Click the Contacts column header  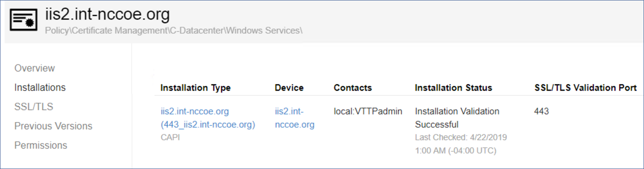click(x=353, y=88)
